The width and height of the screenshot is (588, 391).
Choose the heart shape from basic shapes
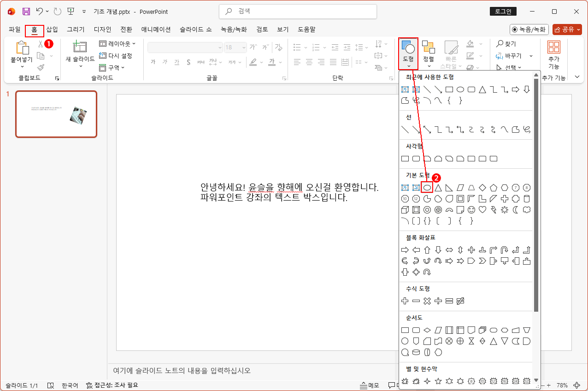(x=482, y=210)
